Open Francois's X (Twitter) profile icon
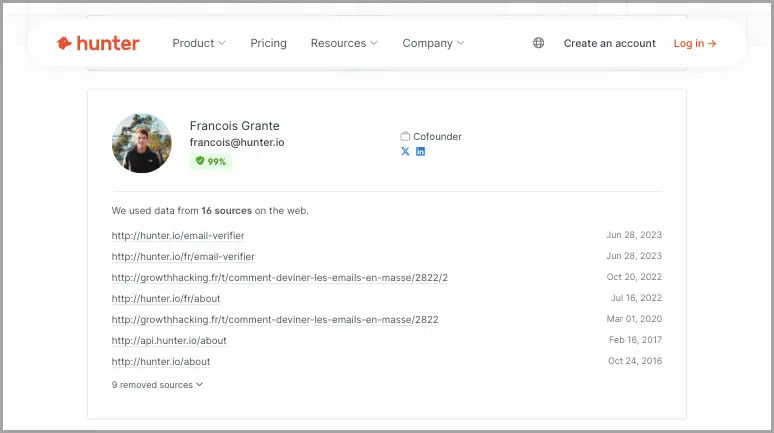Image resolution: width=774 pixels, height=433 pixels. click(405, 152)
